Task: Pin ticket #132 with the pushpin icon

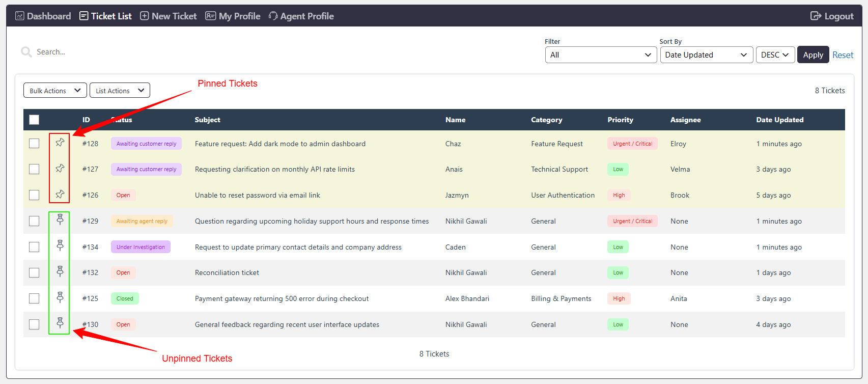Action: [60, 271]
